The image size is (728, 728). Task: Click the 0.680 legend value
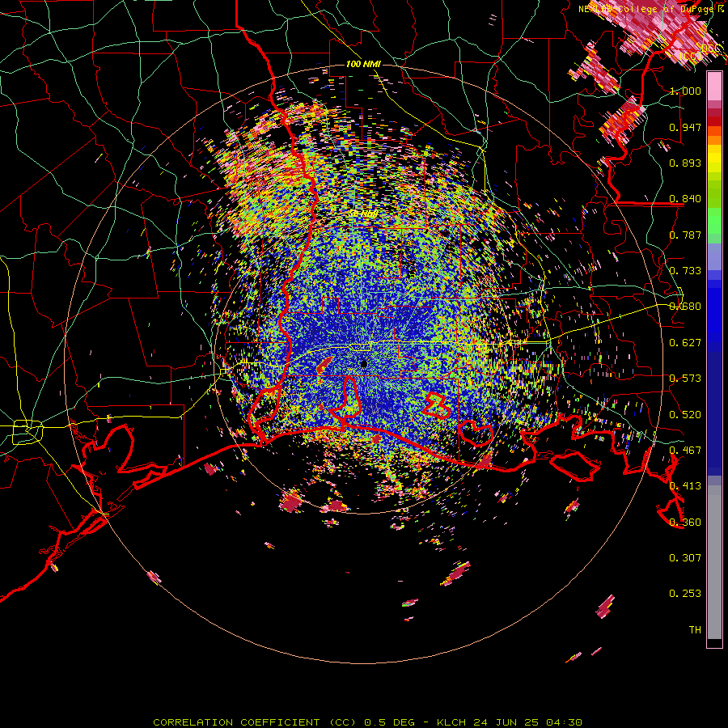(685, 307)
